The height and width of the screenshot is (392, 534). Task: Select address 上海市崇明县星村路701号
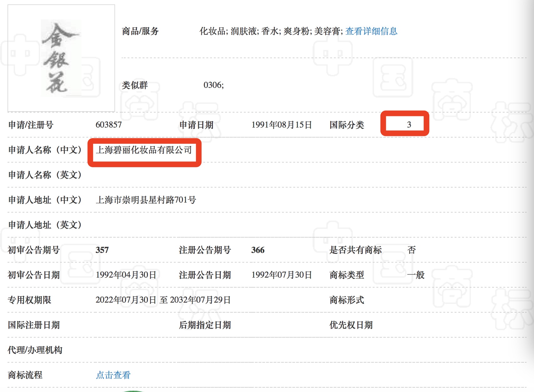click(146, 200)
